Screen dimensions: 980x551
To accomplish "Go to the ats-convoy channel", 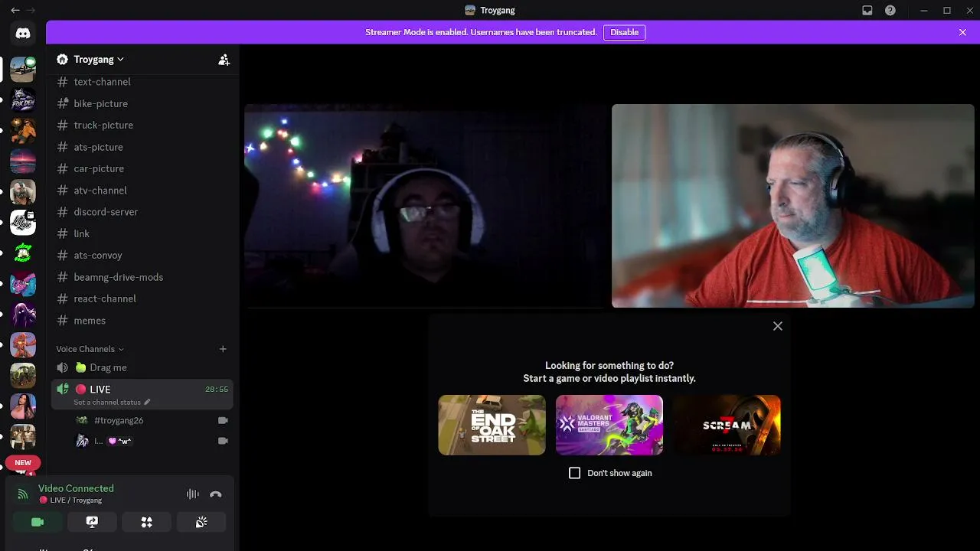I will pos(142,255).
